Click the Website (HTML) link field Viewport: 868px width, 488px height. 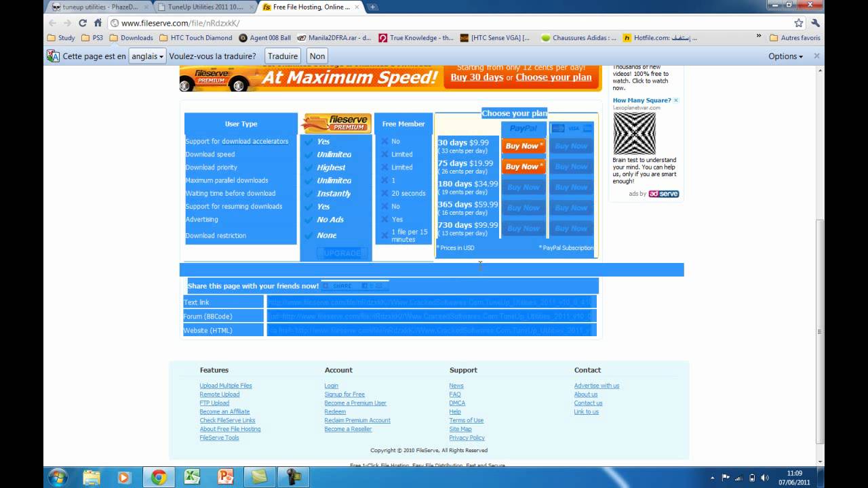(430, 330)
